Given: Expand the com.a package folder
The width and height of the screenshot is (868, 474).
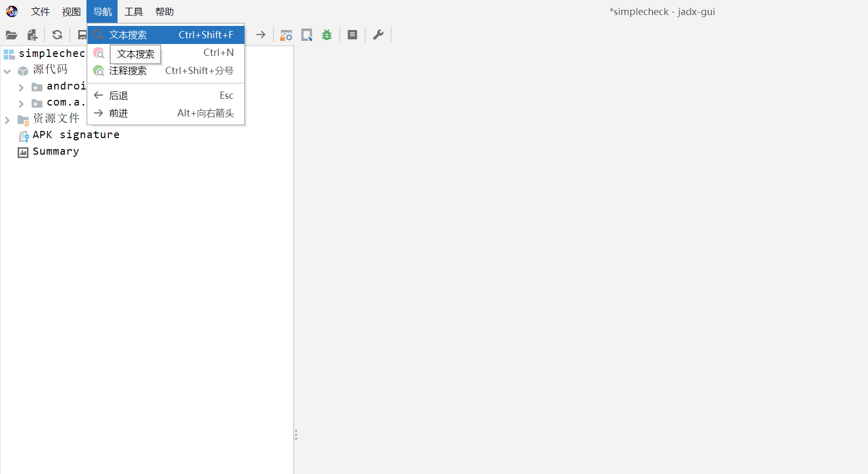Looking at the screenshot, I should (x=21, y=104).
